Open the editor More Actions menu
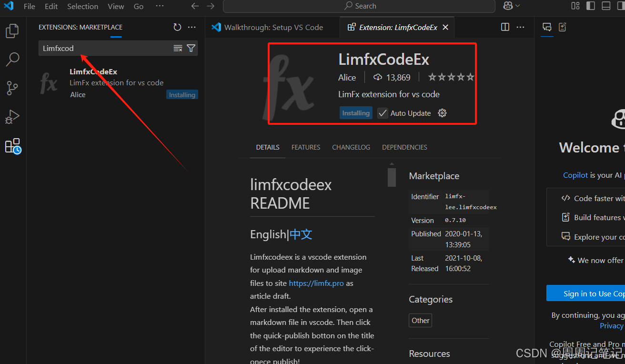The image size is (625, 364). (520, 27)
